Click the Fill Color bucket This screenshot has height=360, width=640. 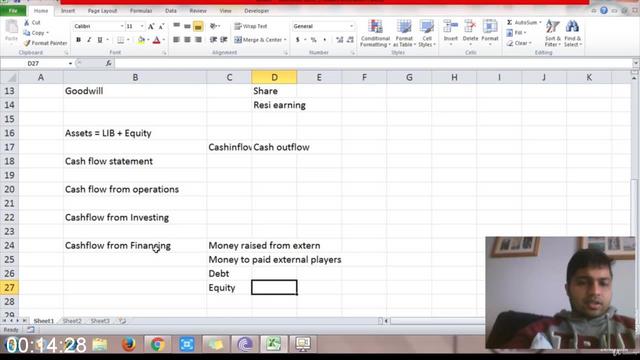[x=141, y=40]
